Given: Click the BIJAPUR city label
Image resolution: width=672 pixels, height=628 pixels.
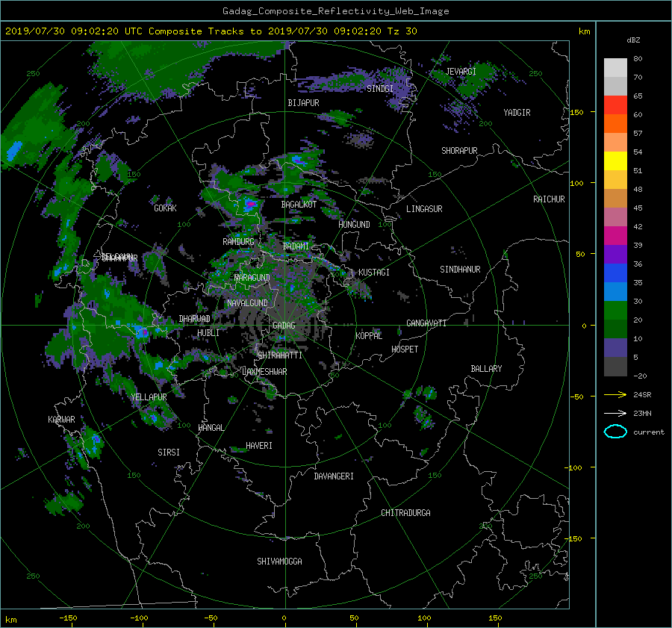Looking at the screenshot, I should [303, 103].
